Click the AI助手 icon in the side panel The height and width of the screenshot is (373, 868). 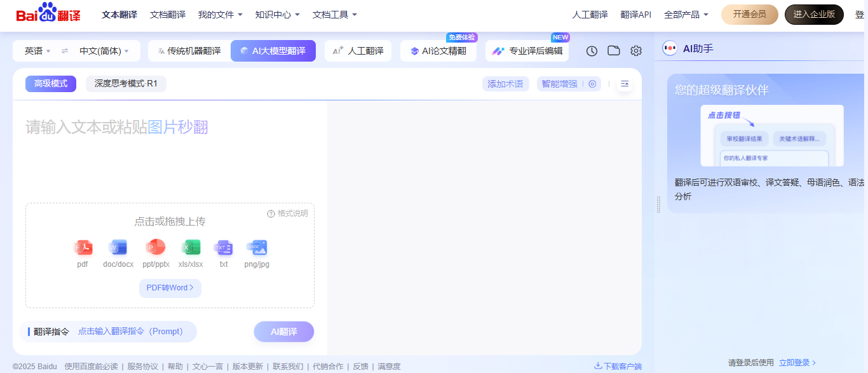point(670,48)
